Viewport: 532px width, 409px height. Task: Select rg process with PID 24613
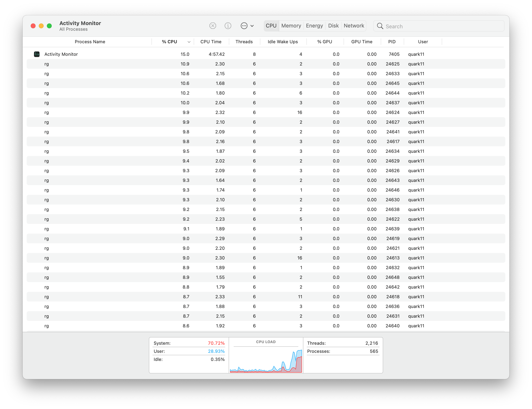click(x=266, y=258)
